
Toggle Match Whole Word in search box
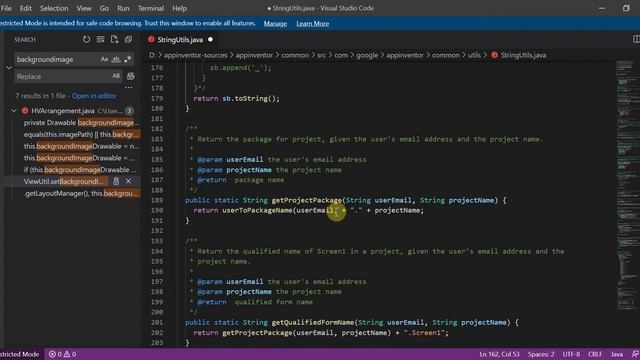[116, 59]
